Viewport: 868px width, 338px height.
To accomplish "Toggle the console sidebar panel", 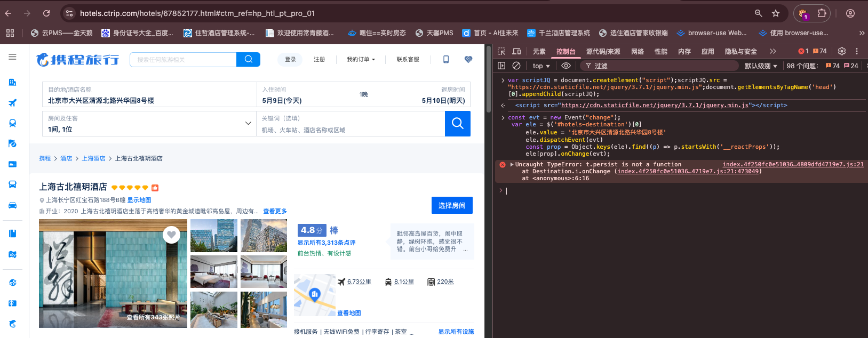I will coord(501,66).
